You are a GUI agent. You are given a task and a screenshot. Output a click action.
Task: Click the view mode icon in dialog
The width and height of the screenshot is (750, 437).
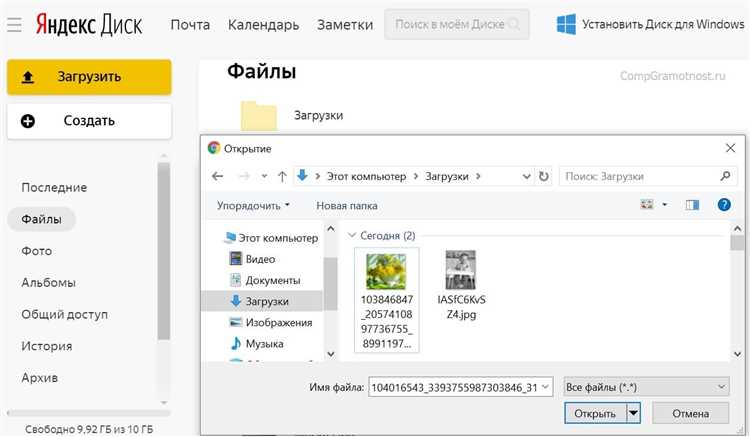coord(647,205)
